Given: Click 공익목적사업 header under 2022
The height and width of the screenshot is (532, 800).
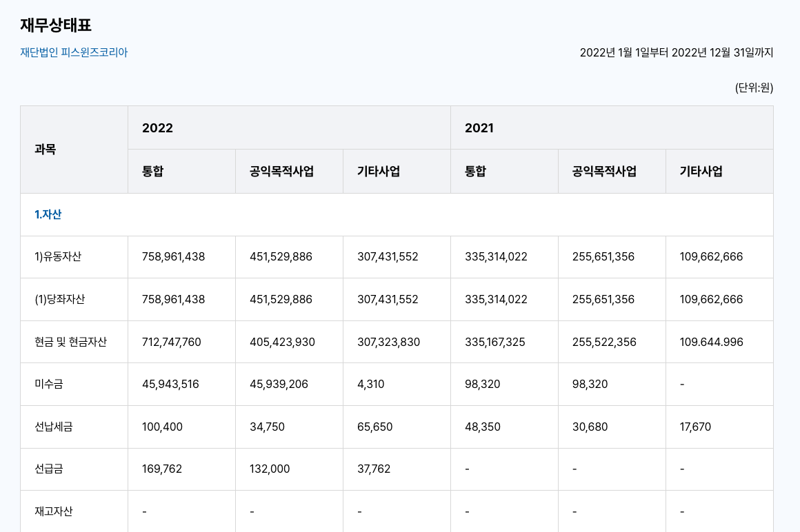Looking at the screenshot, I should pyautogui.click(x=281, y=172).
